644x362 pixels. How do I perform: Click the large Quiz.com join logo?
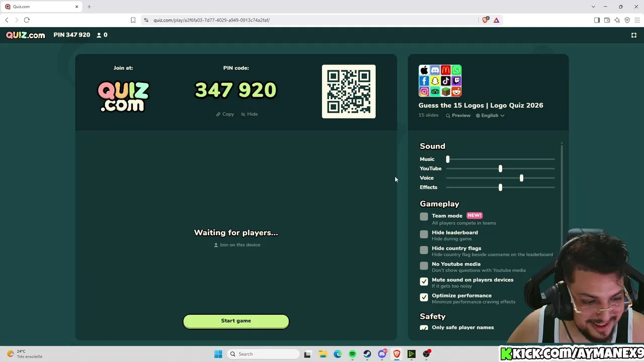point(123,97)
